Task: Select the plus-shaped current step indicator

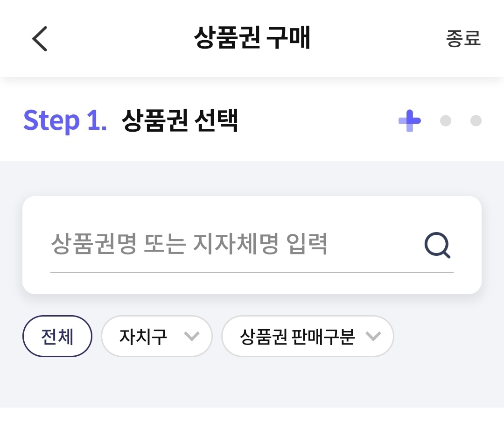Action: pos(410,120)
